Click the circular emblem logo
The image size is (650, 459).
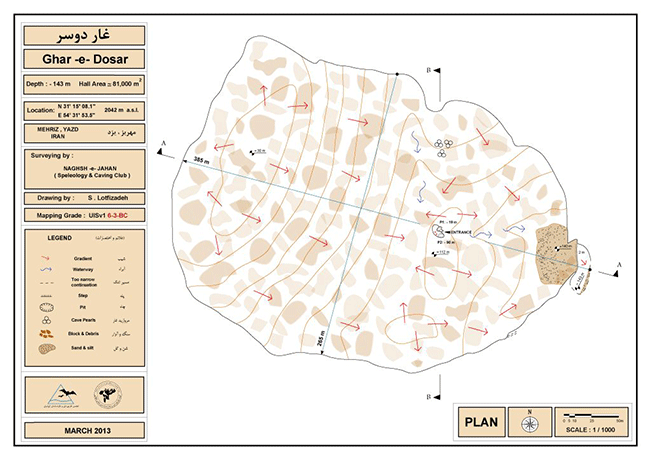click(107, 395)
